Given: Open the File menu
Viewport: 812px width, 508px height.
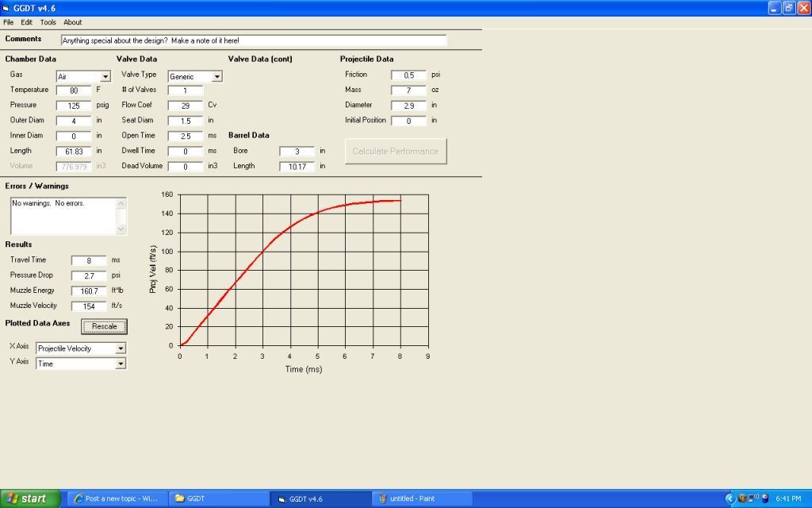Looking at the screenshot, I should tap(8, 22).
